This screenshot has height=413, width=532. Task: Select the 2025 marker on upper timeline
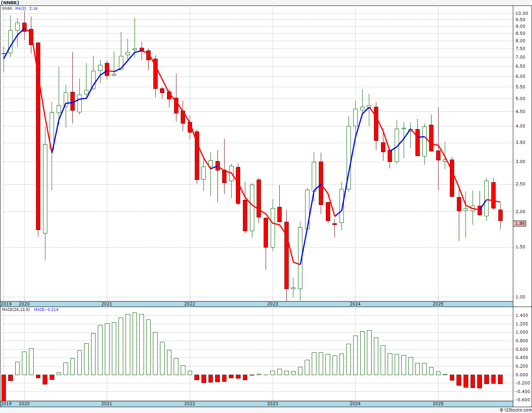tap(438, 304)
